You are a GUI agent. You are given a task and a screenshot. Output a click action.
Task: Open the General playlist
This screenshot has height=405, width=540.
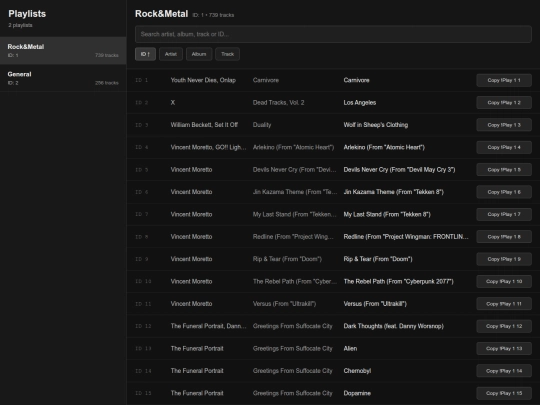63,78
